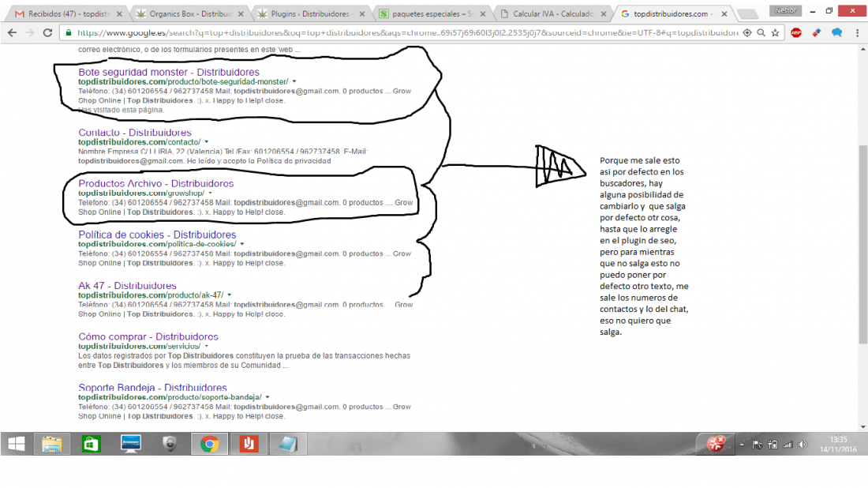This screenshot has height=488, width=868.
Task: Open the blue notepad taskbar icon
Action: 288,444
